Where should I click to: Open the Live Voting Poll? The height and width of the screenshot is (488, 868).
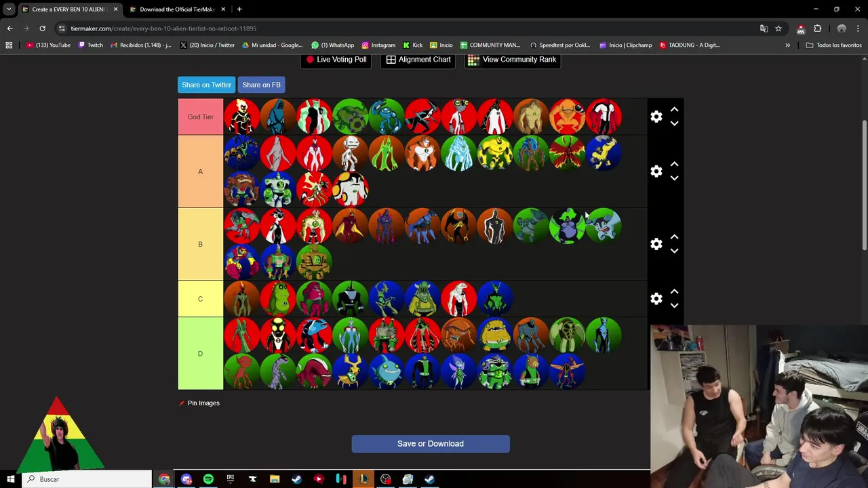(336, 60)
